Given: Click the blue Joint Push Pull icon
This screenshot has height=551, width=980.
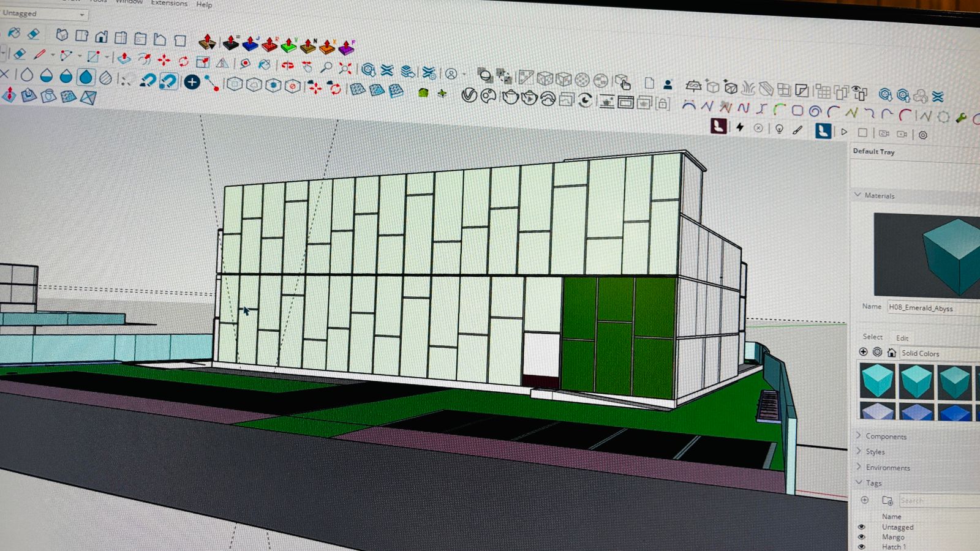Looking at the screenshot, I should click(250, 43).
